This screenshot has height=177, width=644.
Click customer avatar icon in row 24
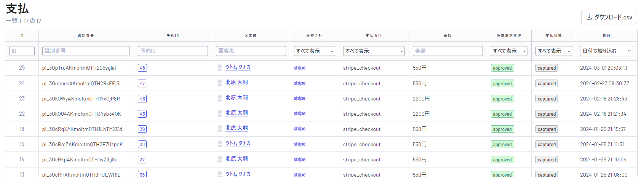tap(220, 83)
